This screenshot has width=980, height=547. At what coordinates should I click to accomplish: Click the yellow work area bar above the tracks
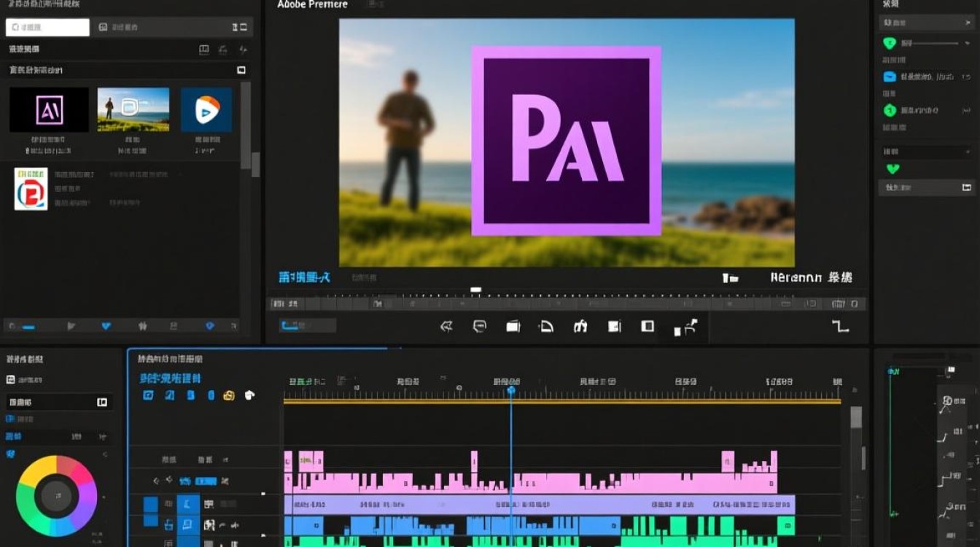562,401
